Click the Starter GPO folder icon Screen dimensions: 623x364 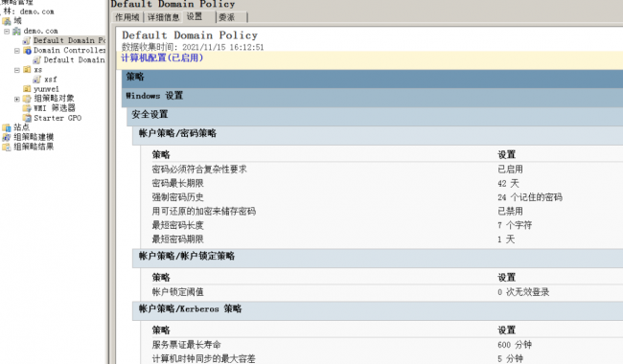tap(27, 118)
